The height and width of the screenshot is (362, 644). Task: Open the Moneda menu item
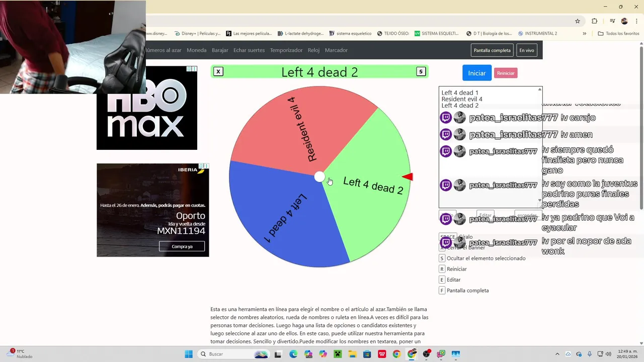click(x=197, y=50)
